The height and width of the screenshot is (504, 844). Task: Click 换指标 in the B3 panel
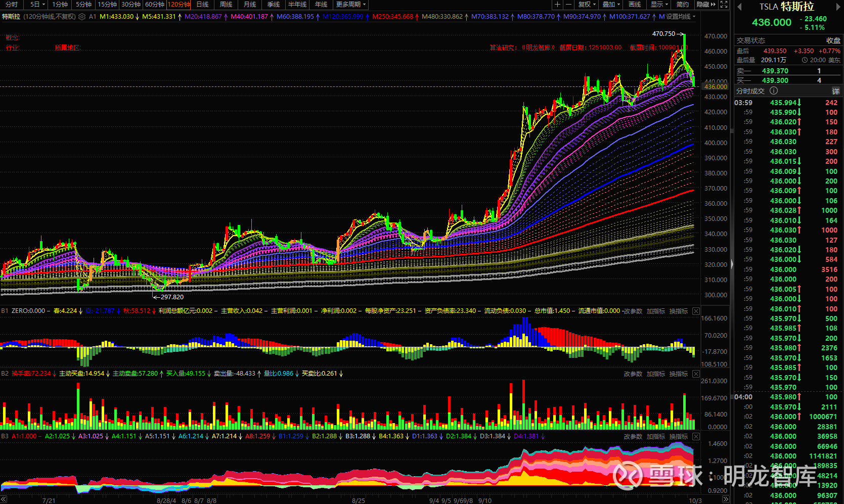tap(679, 437)
